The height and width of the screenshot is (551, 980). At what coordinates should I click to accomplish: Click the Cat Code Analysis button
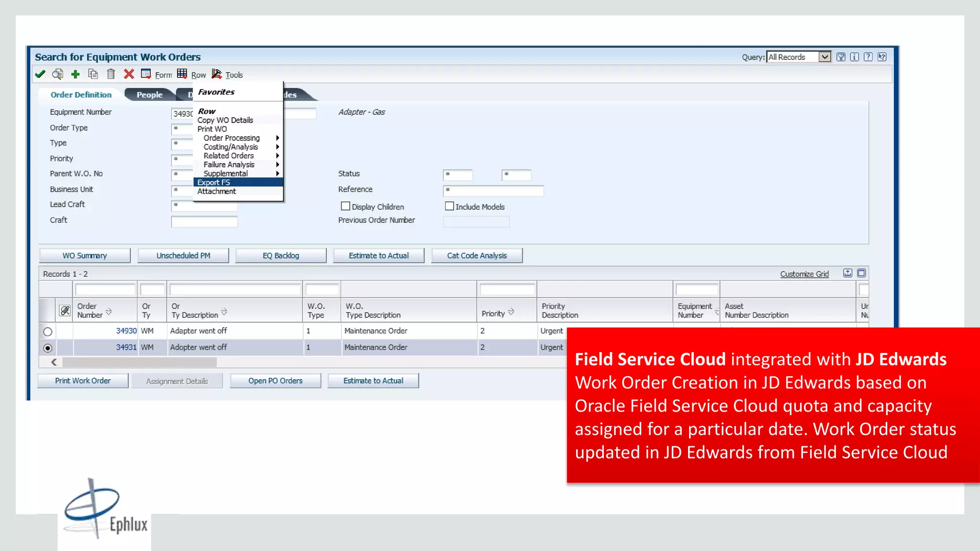477,255
